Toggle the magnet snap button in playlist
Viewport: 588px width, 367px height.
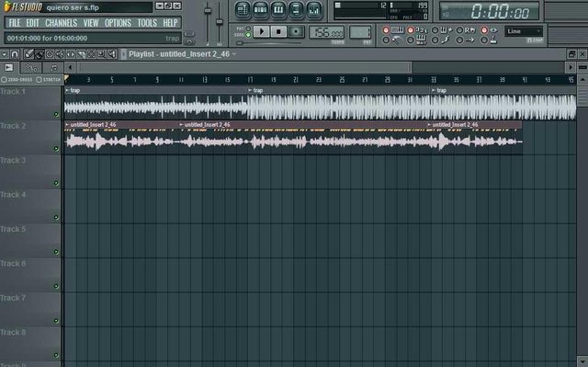tap(15, 54)
